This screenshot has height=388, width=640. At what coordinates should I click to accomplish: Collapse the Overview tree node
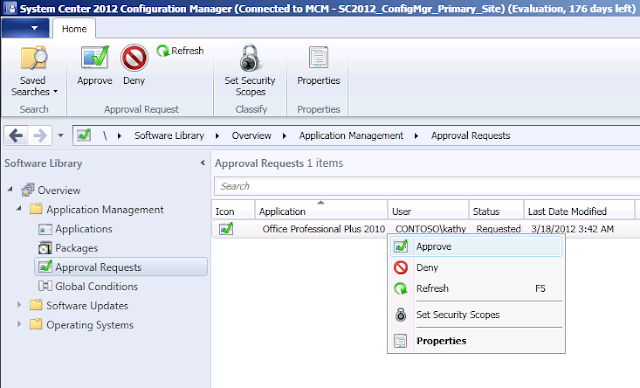10,189
